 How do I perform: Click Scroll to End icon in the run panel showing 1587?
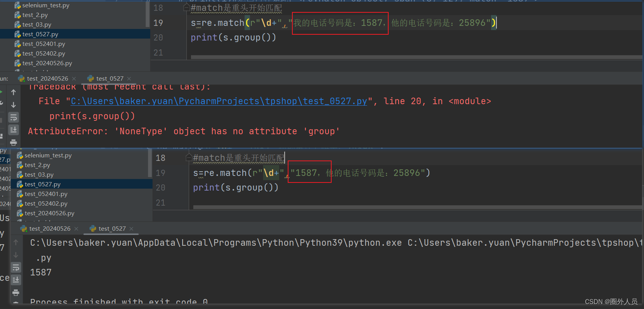tap(16, 280)
